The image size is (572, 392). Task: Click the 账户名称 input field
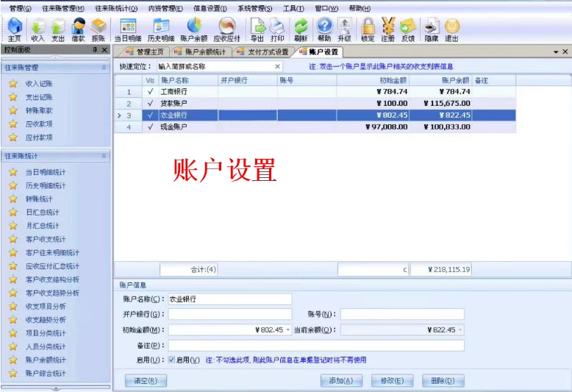click(x=230, y=299)
